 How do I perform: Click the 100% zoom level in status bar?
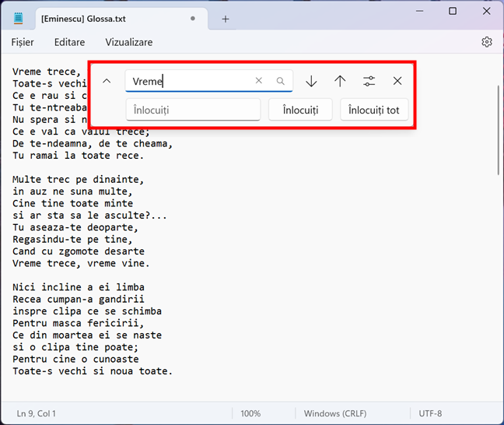click(x=250, y=413)
